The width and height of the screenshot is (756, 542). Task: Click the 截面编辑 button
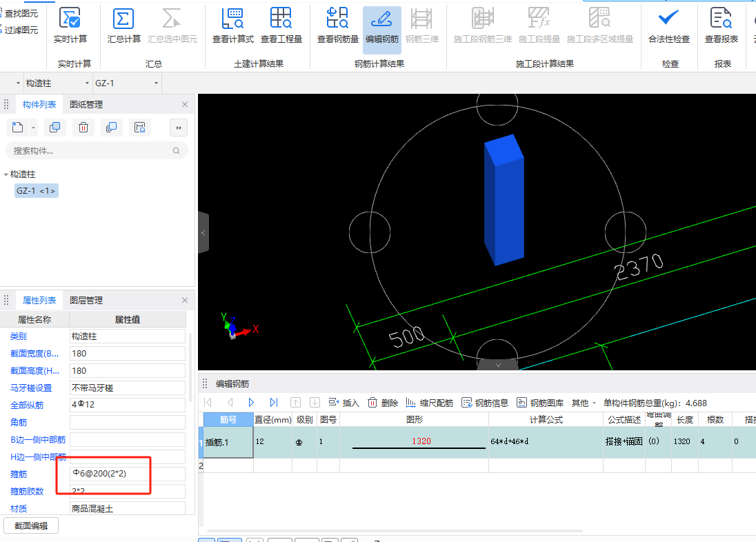(31, 525)
